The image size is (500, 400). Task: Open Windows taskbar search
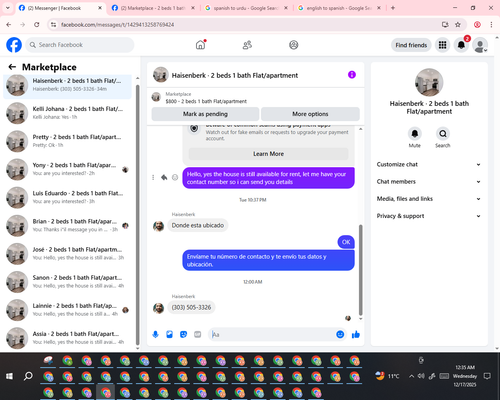pos(28,376)
